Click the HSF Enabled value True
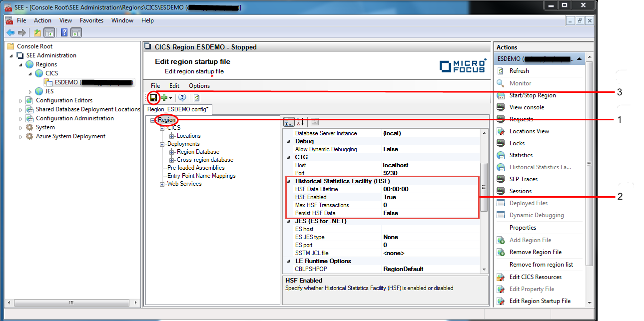 (x=390, y=197)
